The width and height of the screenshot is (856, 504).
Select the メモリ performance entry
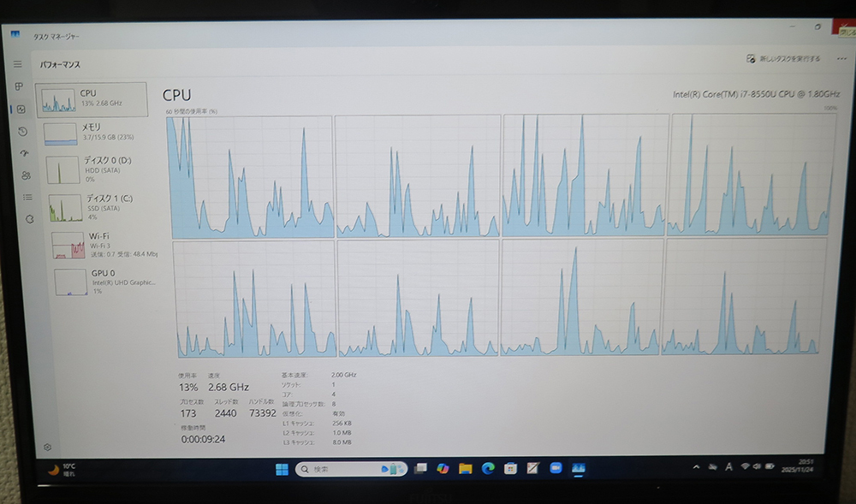[x=96, y=133]
